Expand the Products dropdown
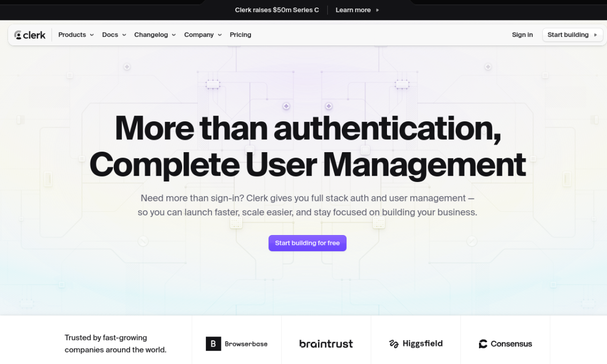This screenshot has height=364, width=607. (x=75, y=35)
